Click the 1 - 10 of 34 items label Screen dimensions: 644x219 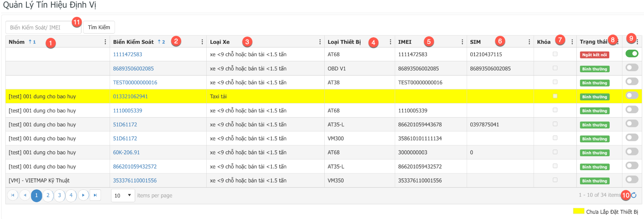pos(599,195)
